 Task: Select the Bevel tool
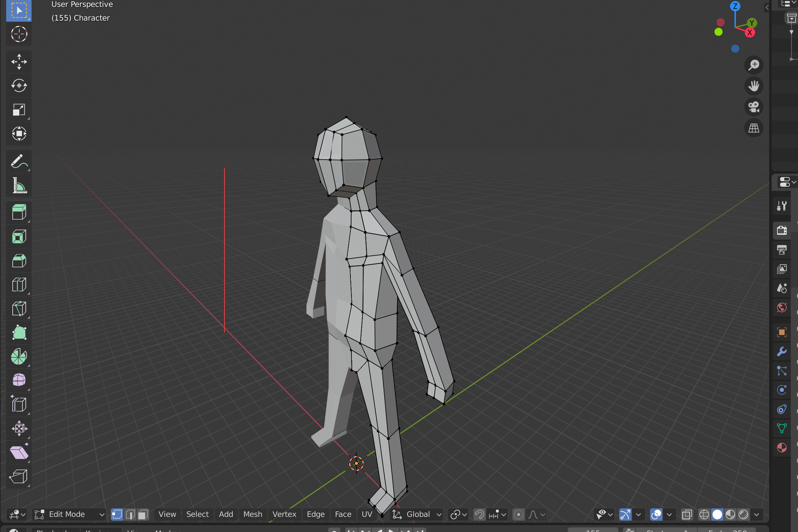pyautogui.click(x=19, y=261)
